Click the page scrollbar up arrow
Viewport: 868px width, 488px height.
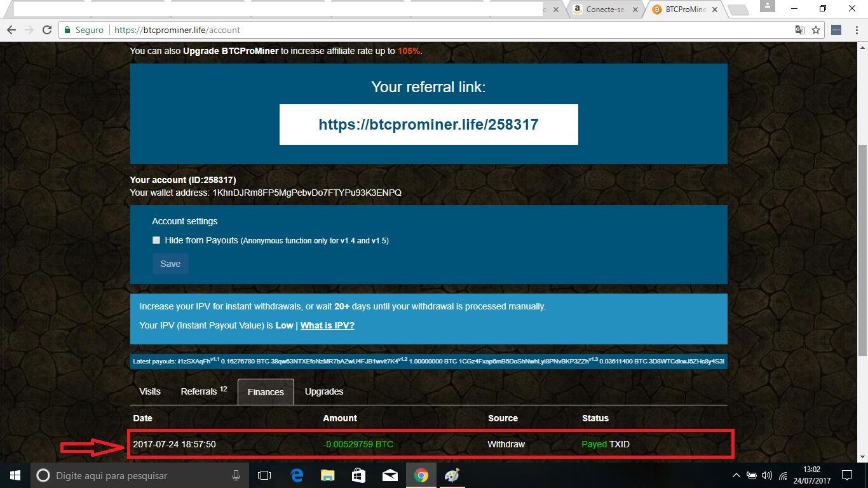(x=862, y=47)
